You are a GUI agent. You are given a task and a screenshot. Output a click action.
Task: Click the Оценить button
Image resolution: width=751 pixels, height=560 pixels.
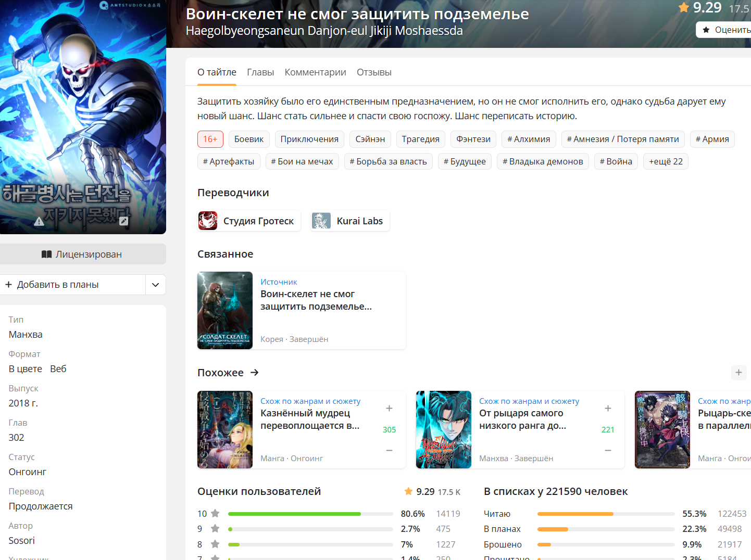[724, 30]
